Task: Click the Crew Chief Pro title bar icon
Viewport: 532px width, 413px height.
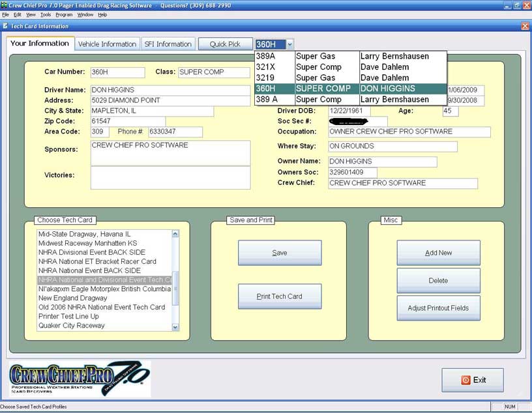Action: (x=4, y=5)
